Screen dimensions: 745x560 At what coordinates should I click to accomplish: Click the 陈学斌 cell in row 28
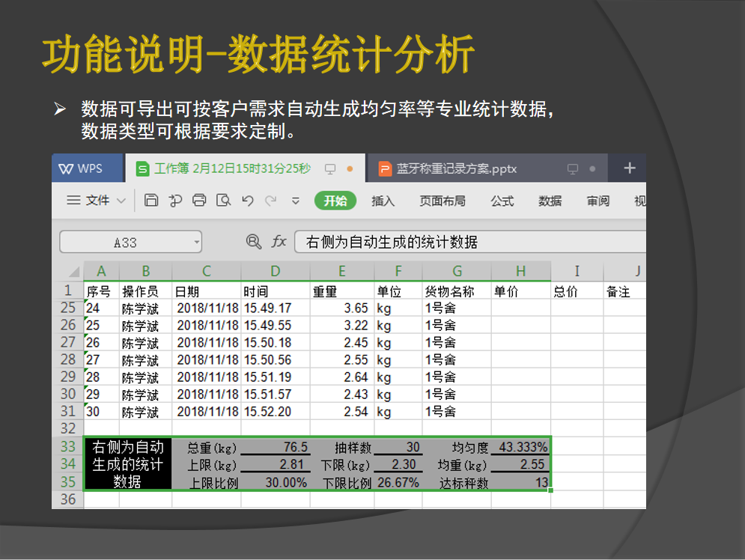tap(145, 360)
